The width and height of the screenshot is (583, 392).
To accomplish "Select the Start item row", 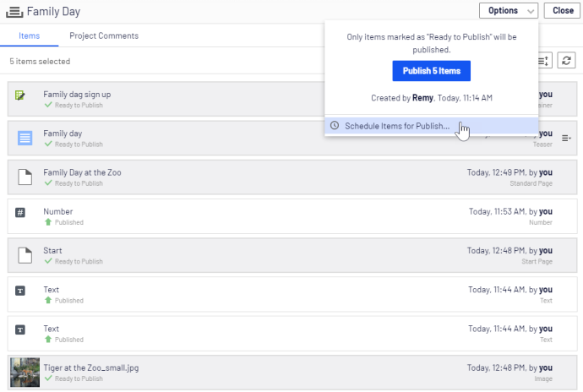I will point(292,255).
